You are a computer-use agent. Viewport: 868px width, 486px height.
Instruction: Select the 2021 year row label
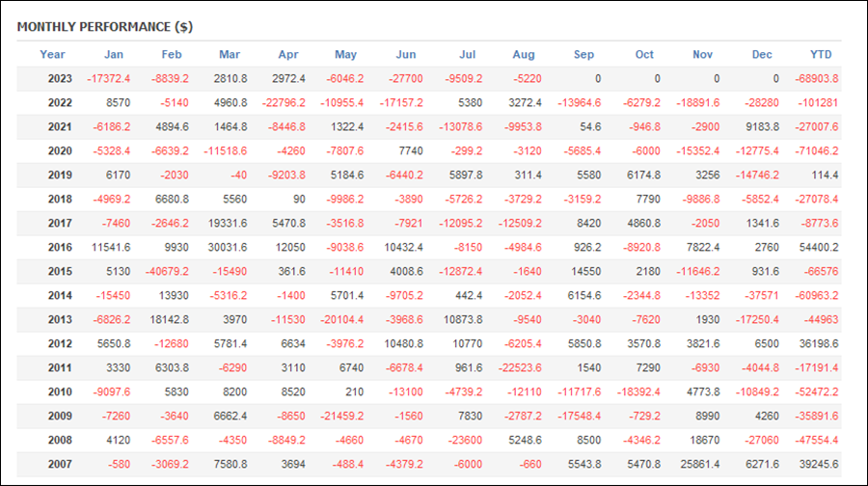(60, 126)
